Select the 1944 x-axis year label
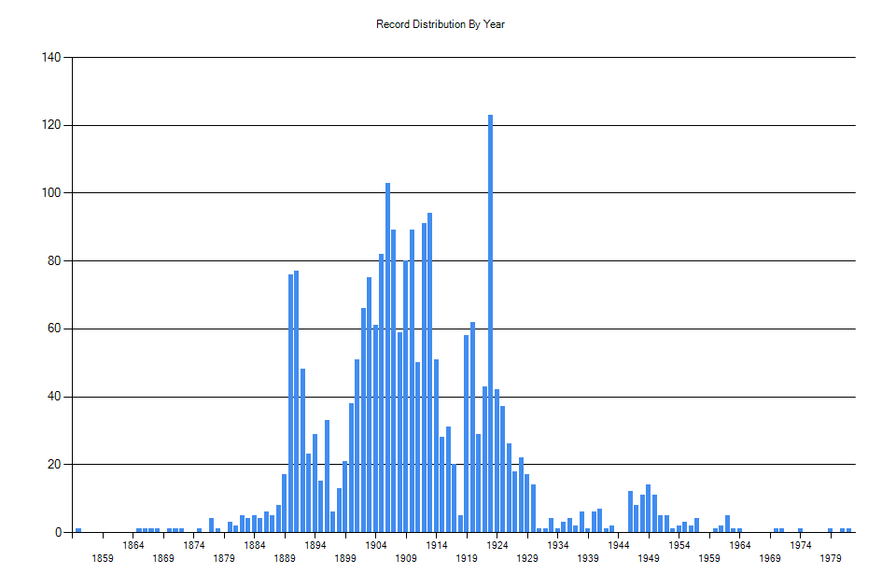This screenshot has width=882, height=588. [618, 545]
